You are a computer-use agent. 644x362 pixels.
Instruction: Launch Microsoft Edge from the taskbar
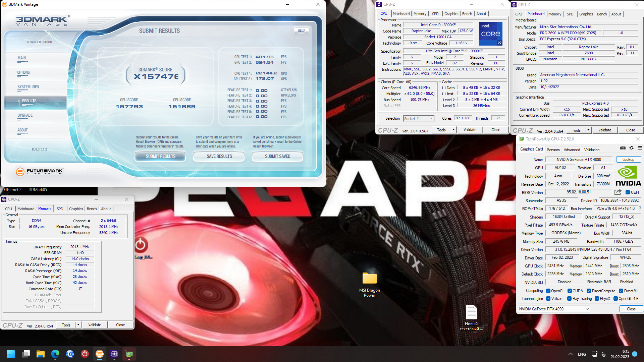click(x=55, y=354)
